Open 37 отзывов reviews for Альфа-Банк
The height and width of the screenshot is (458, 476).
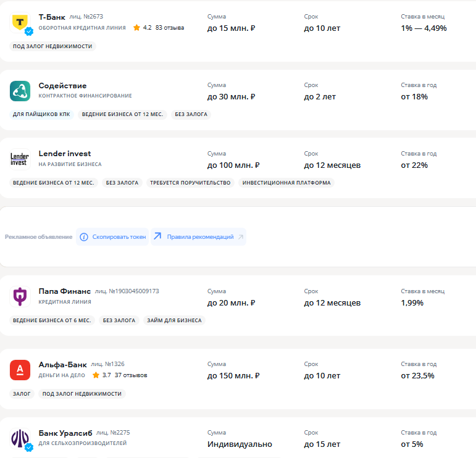click(x=131, y=375)
